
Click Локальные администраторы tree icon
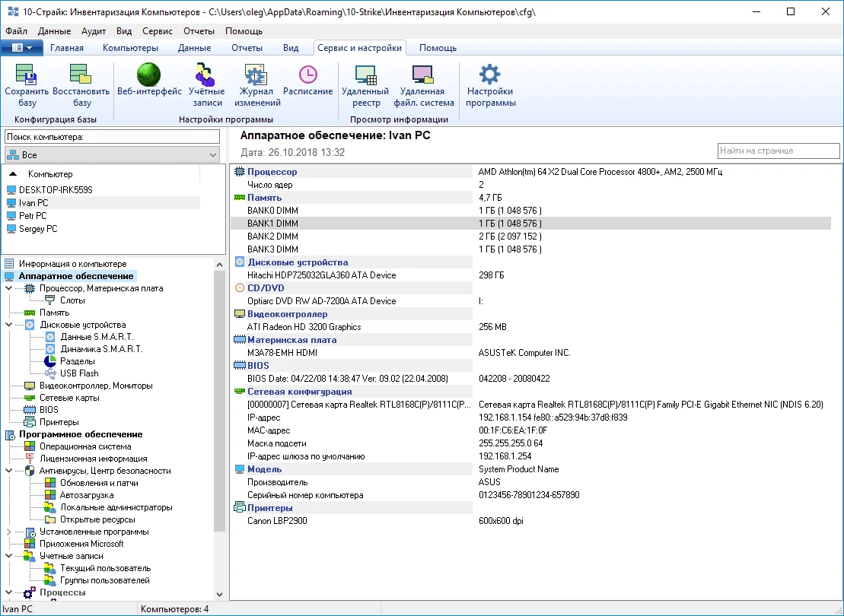click(50, 507)
